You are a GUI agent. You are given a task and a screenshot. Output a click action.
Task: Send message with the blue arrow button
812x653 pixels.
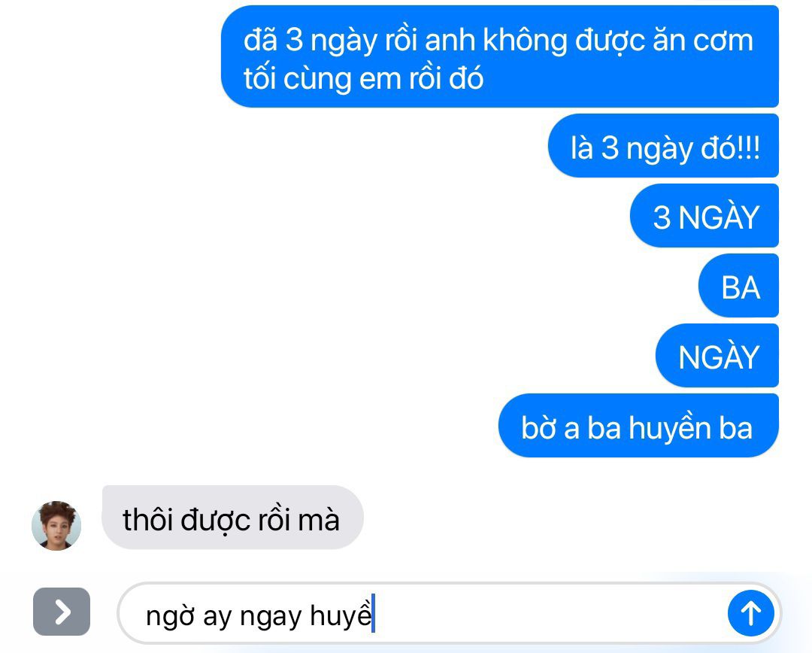point(750,613)
